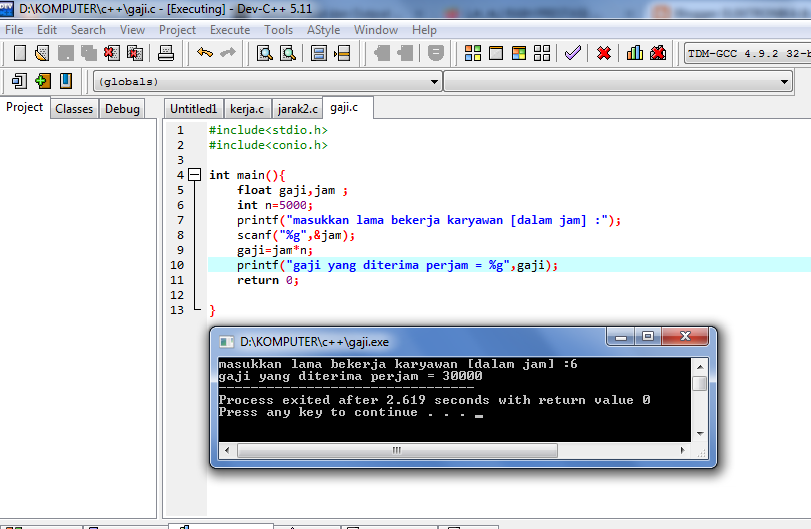Click the grayed Toggle Comment icon

[435, 53]
